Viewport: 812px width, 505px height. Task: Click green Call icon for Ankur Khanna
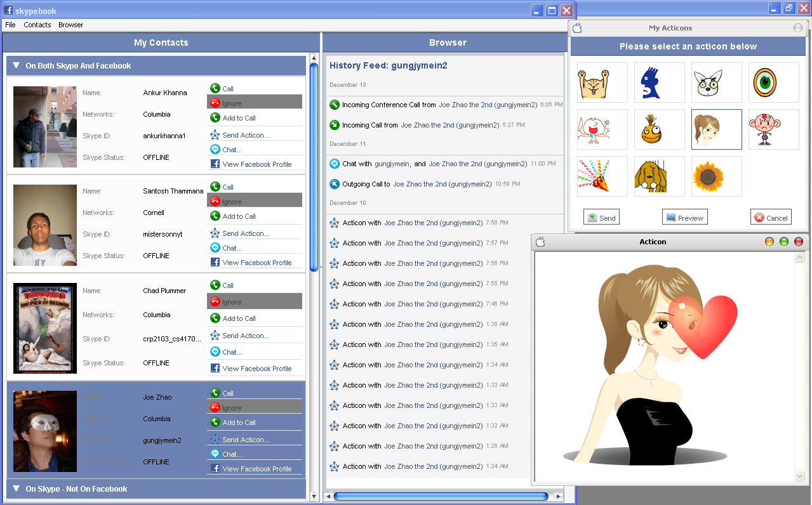215,89
